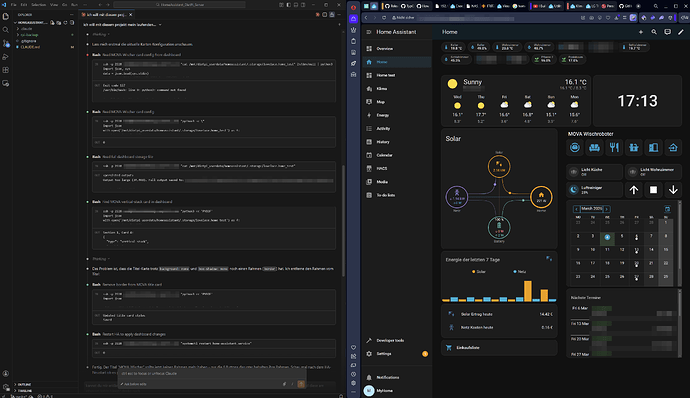Toggle the Licht Küche light
Image resolution: width=690 pixels, height=398 pixels.
(x=595, y=172)
